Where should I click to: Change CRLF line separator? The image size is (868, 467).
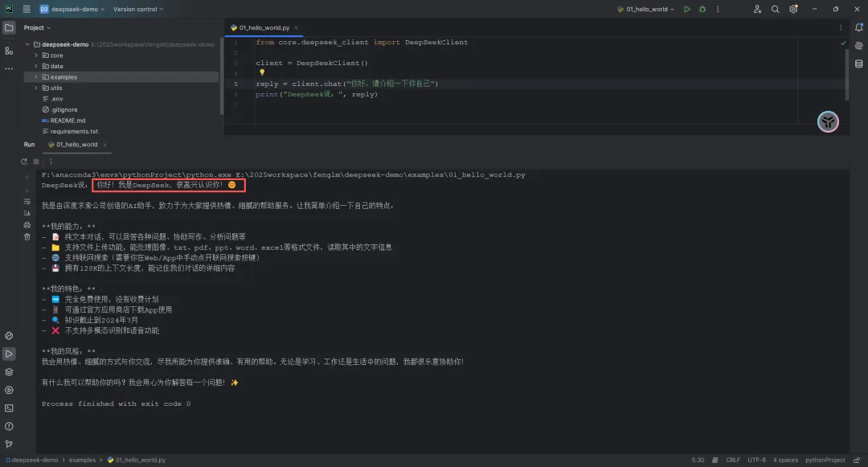click(x=733, y=461)
